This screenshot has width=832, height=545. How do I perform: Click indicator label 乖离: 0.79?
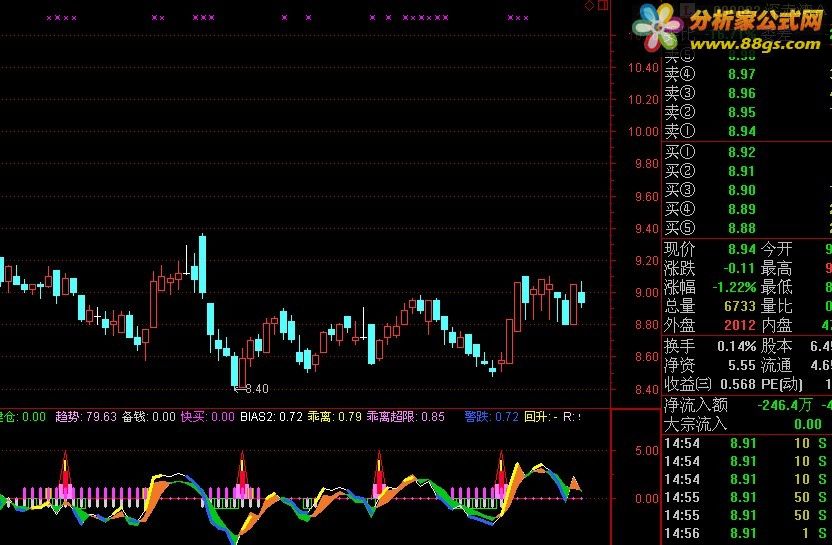[335, 417]
